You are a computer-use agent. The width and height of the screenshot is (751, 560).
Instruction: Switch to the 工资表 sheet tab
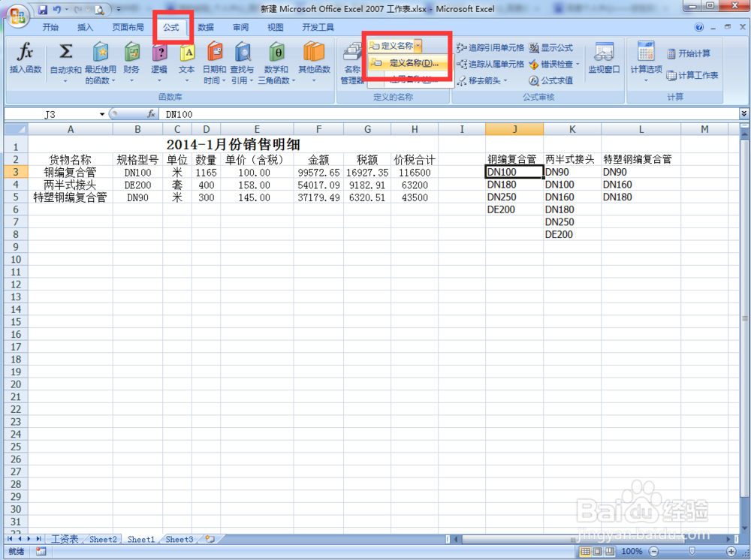pos(65,539)
